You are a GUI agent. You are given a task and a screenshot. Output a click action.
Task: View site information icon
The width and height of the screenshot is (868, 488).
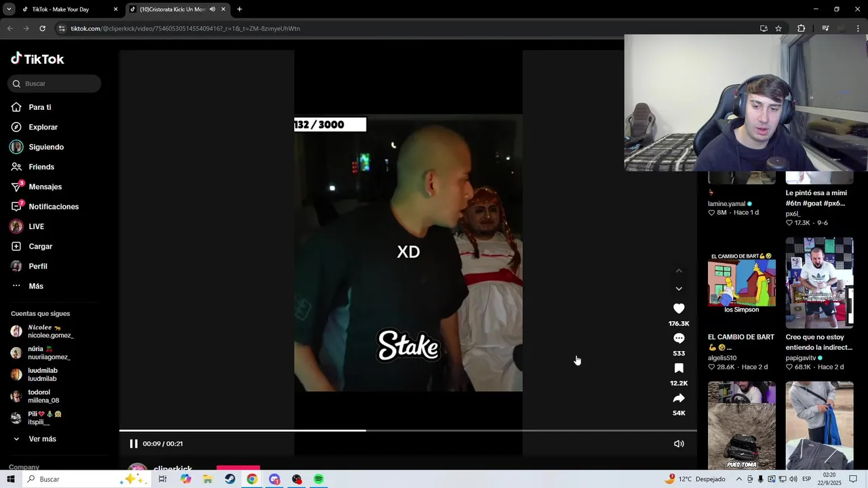click(62, 28)
